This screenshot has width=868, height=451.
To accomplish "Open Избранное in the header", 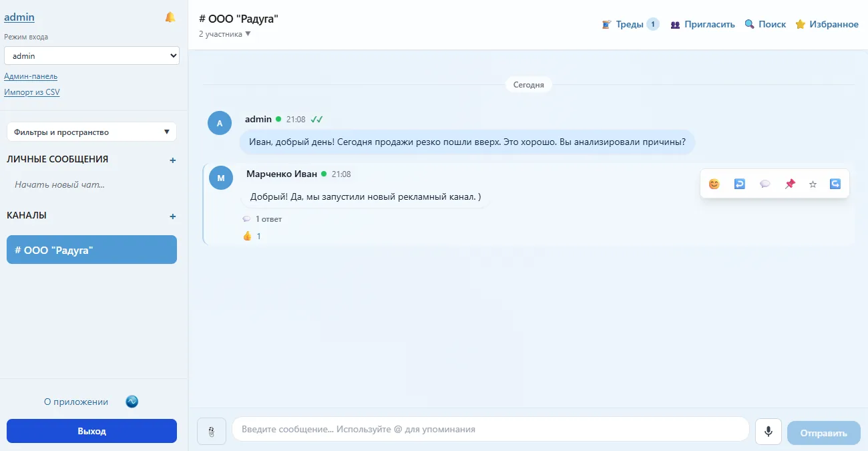I will tap(827, 24).
